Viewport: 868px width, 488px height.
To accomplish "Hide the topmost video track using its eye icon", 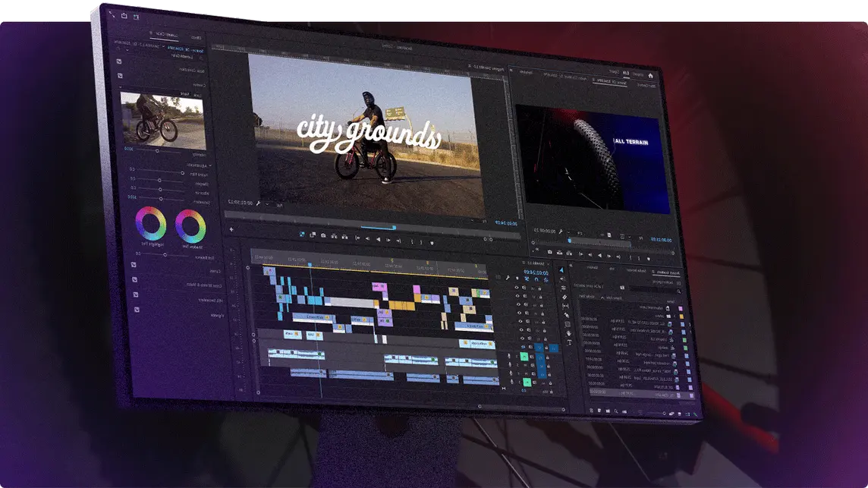I will point(517,288).
